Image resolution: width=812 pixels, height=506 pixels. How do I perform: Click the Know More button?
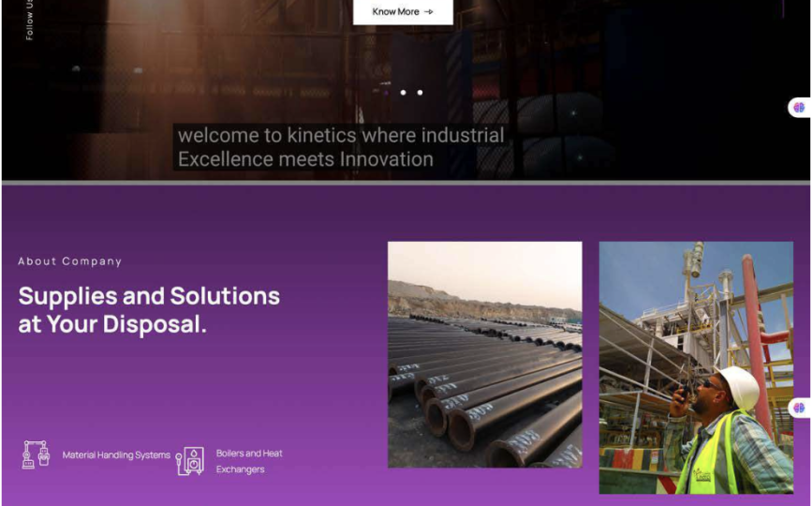(x=402, y=12)
